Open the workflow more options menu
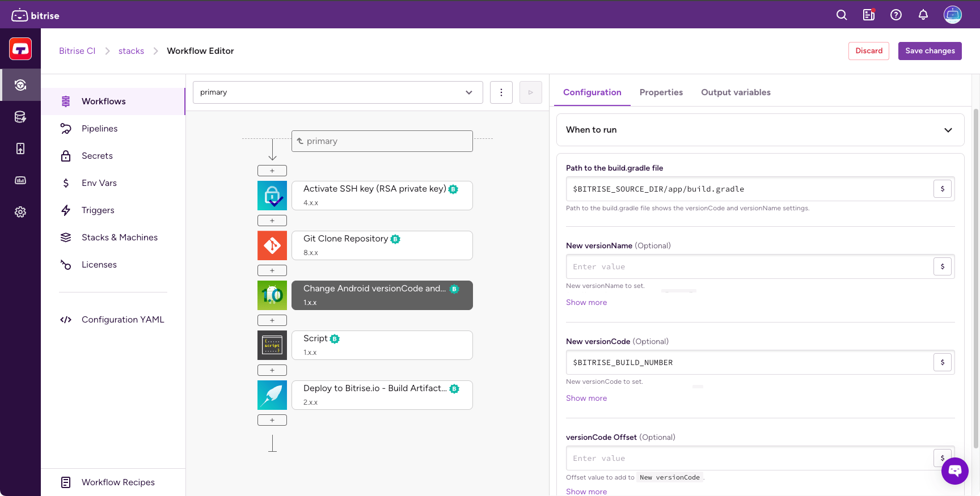980x496 pixels. pyautogui.click(x=501, y=92)
